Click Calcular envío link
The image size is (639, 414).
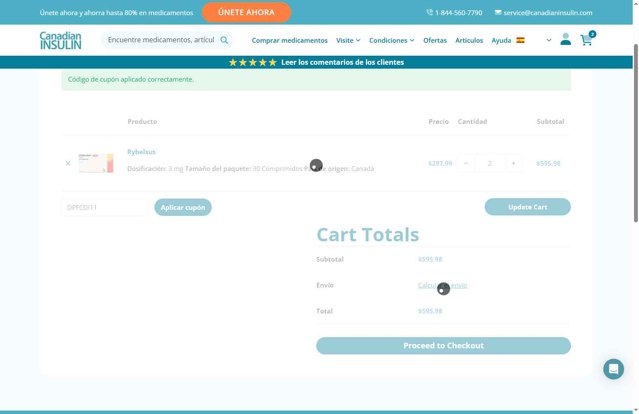pyautogui.click(x=442, y=285)
